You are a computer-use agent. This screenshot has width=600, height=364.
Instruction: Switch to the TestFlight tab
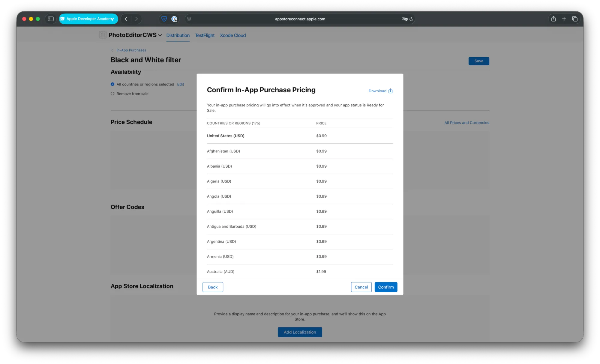click(205, 35)
